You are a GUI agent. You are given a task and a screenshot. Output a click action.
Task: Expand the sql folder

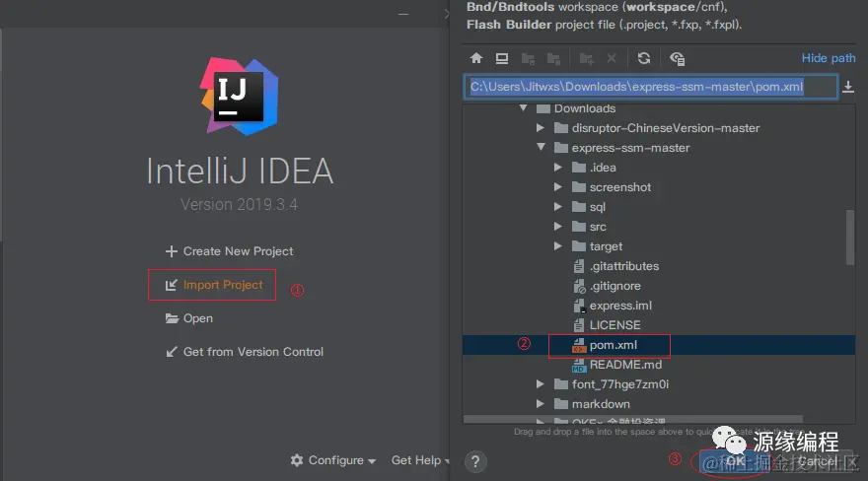[x=558, y=207]
